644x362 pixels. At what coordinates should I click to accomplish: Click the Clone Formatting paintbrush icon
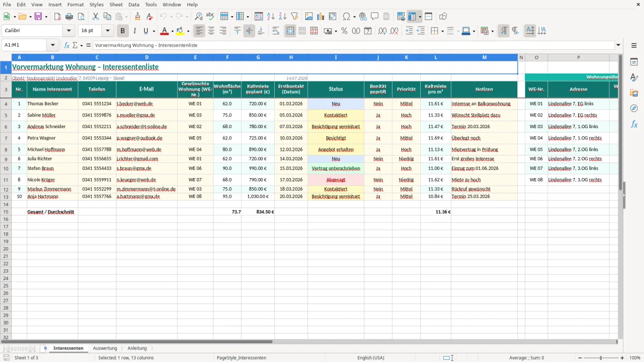[137, 17]
